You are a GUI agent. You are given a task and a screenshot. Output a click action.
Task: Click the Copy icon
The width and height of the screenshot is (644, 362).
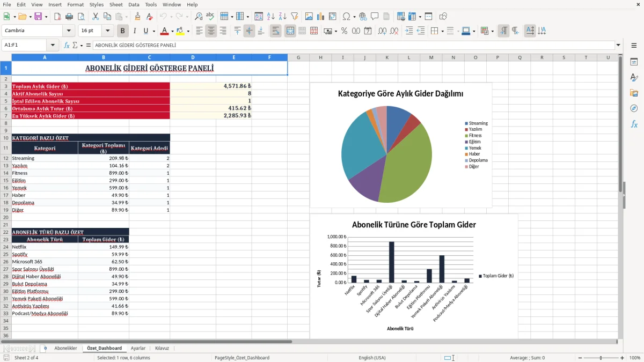[108, 17]
